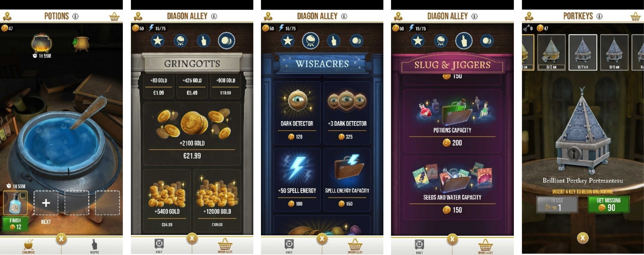Select the gold coins category in Gringotts

point(226,40)
